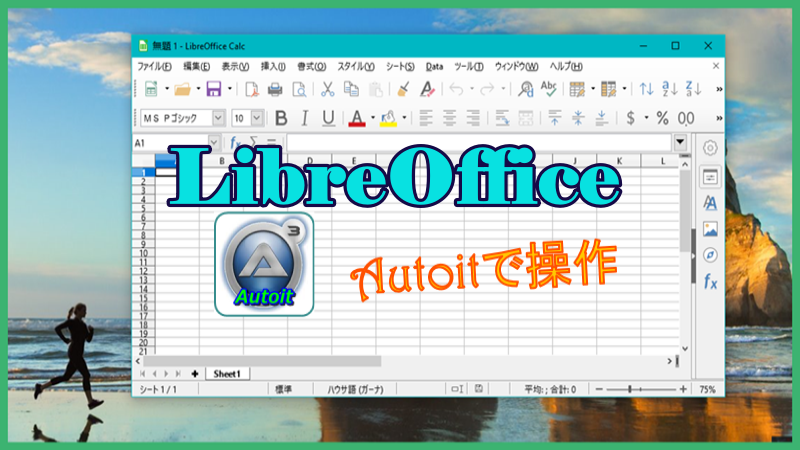The width and height of the screenshot is (800, 450).
Task: Open the sidebar Styles panel icon
Action: pyautogui.click(x=710, y=203)
